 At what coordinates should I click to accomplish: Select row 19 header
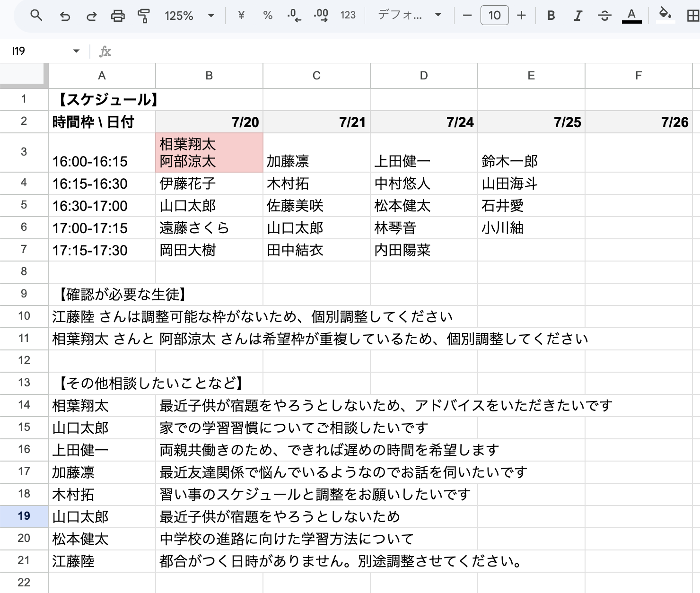click(24, 516)
